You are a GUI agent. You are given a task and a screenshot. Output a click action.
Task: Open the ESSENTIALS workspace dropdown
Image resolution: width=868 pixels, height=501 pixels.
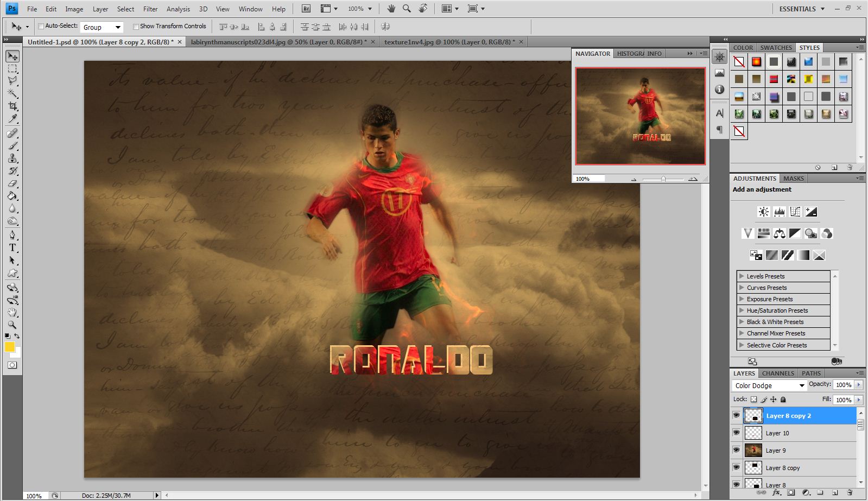tap(802, 9)
